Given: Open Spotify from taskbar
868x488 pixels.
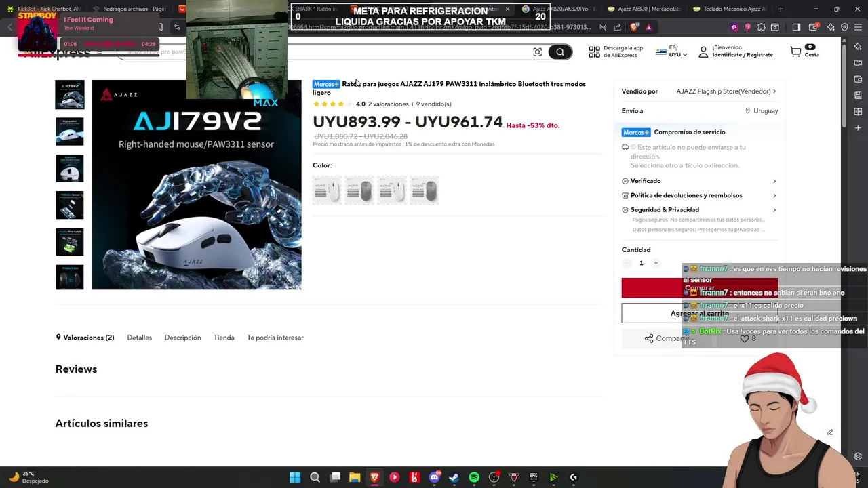Looking at the screenshot, I should coord(474,477).
